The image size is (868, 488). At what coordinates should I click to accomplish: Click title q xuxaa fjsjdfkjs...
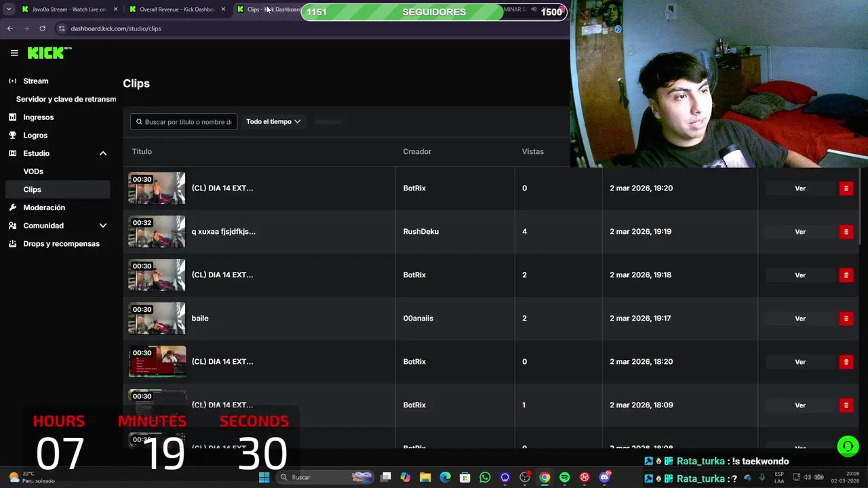224,232
